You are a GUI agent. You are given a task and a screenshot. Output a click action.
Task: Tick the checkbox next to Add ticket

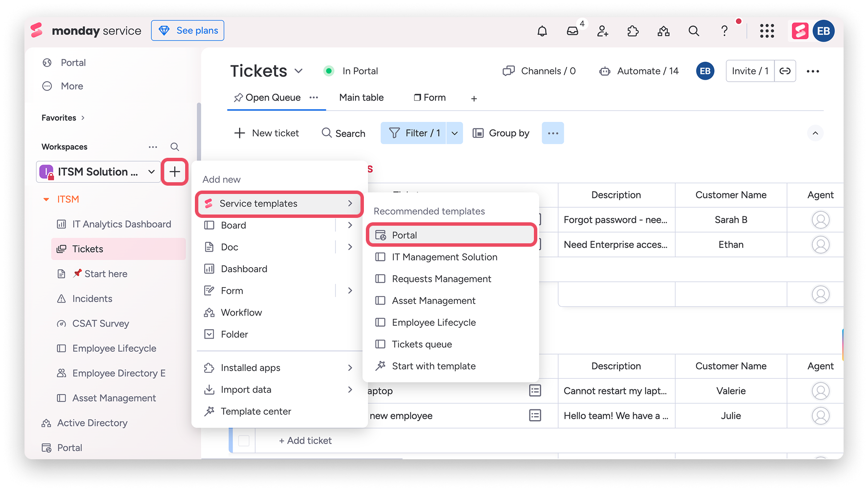click(244, 441)
